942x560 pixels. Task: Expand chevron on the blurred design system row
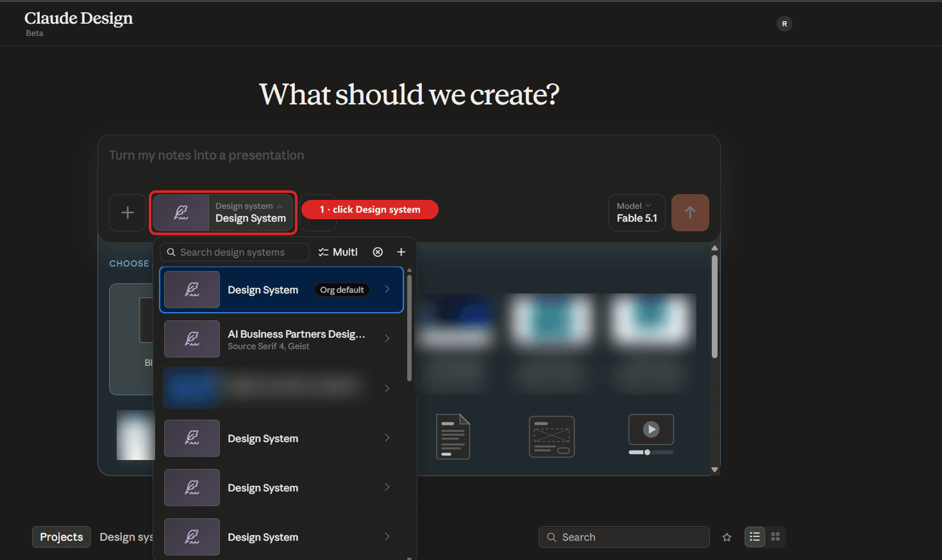(387, 388)
